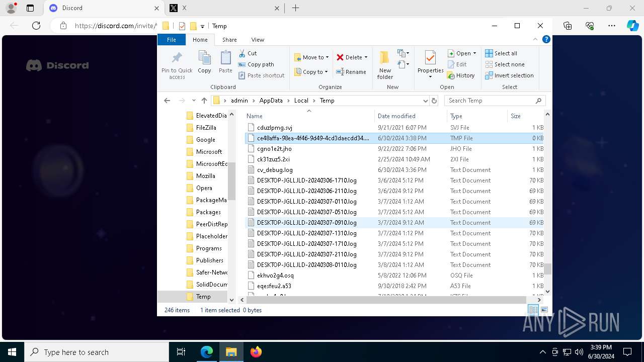Show file History
The image size is (644, 362).
tap(461, 75)
